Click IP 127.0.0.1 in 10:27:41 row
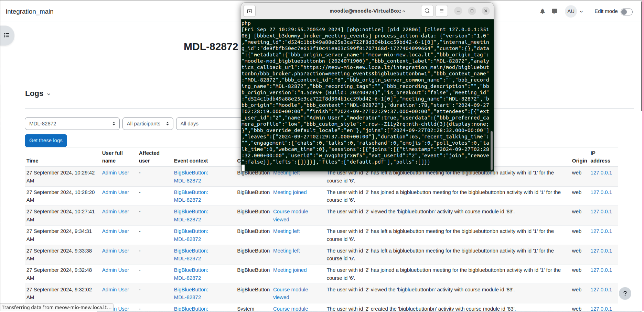The height and width of the screenshot is (312, 644). click(x=601, y=212)
